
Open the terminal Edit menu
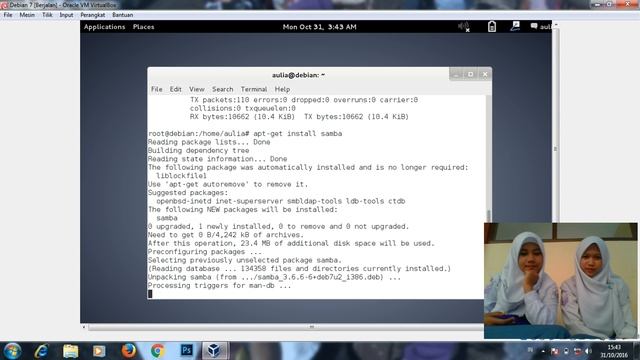pos(176,89)
